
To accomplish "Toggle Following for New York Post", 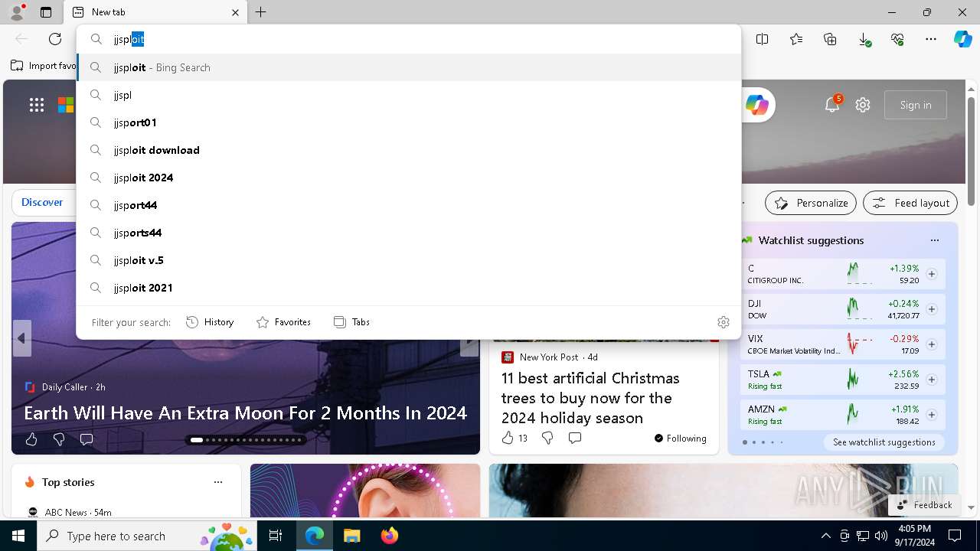I will [x=681, y=439].
